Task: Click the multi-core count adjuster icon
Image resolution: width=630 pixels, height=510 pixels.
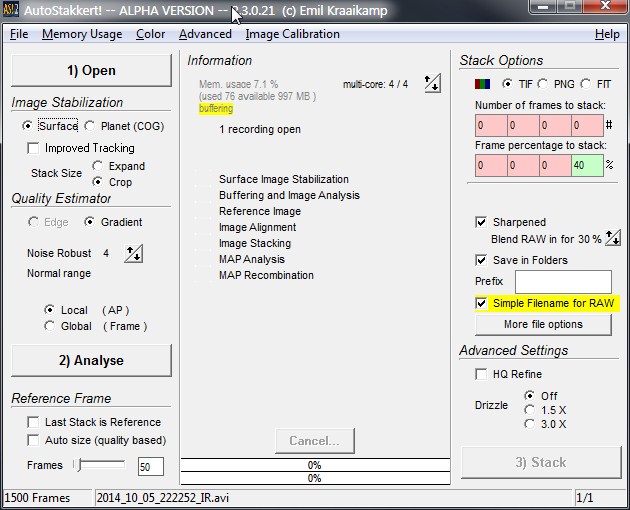Action: tap(431, 84)
